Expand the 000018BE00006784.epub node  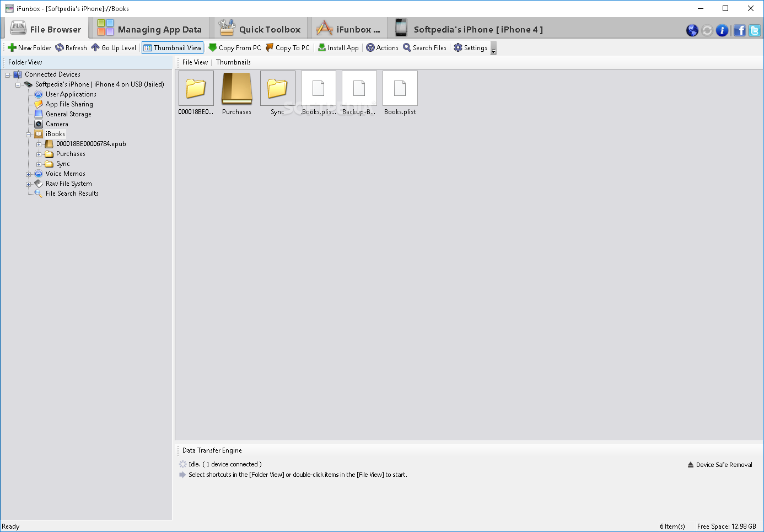click(x=39, y=144)
